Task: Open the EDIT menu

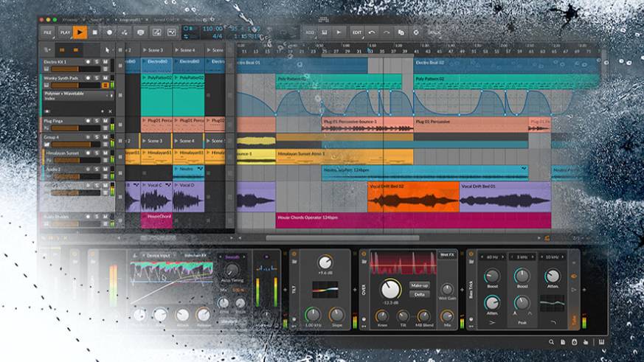Action: (x=357, y=32)
